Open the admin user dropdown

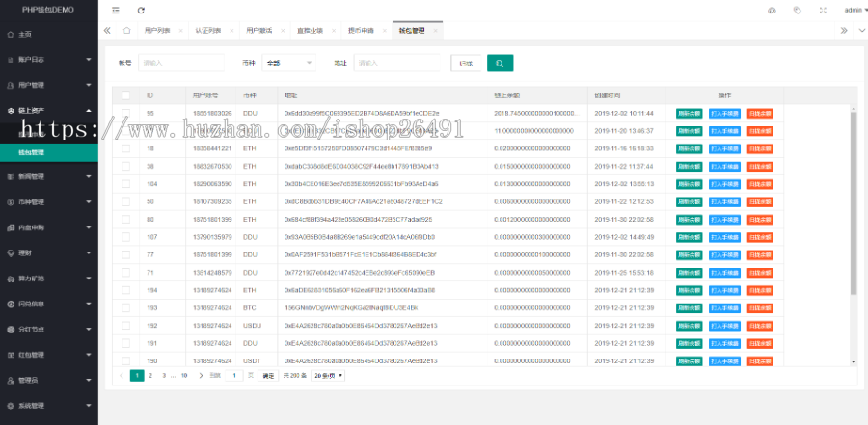(x=855, y=10)
